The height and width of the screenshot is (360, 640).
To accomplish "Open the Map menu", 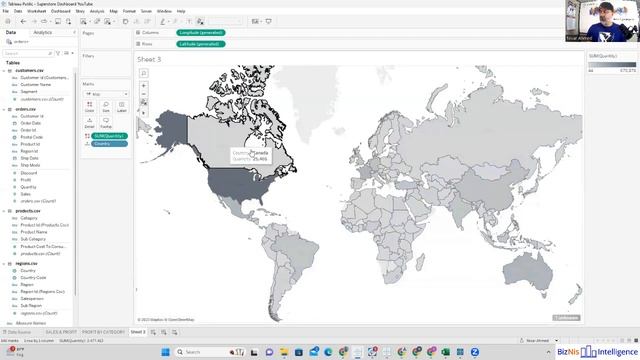I will coord(114,11).
